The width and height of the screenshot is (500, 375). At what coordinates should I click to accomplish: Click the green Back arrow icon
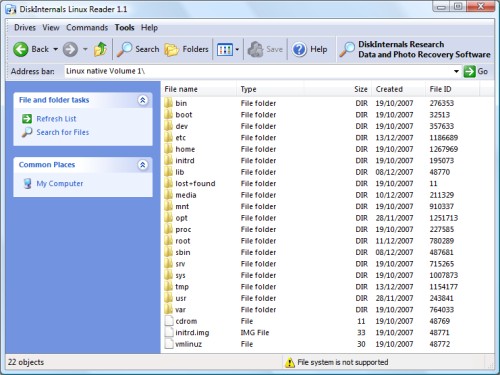(x=21, y=49)
